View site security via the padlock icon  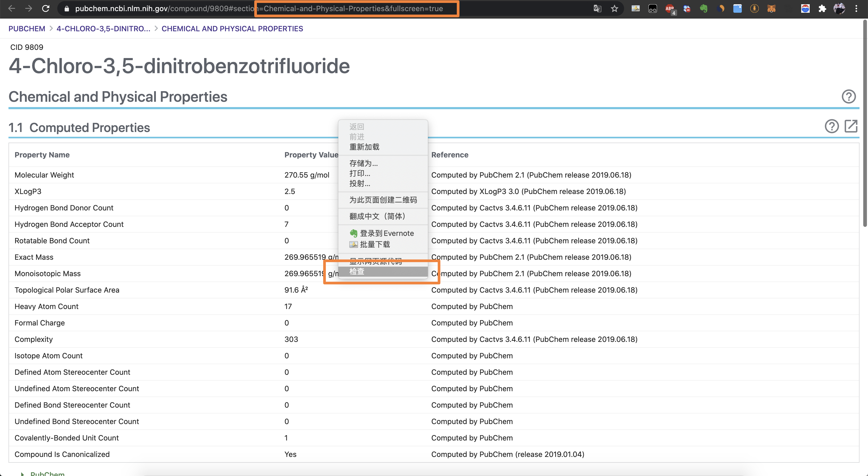pyautogui.click(x=67, y=9)
